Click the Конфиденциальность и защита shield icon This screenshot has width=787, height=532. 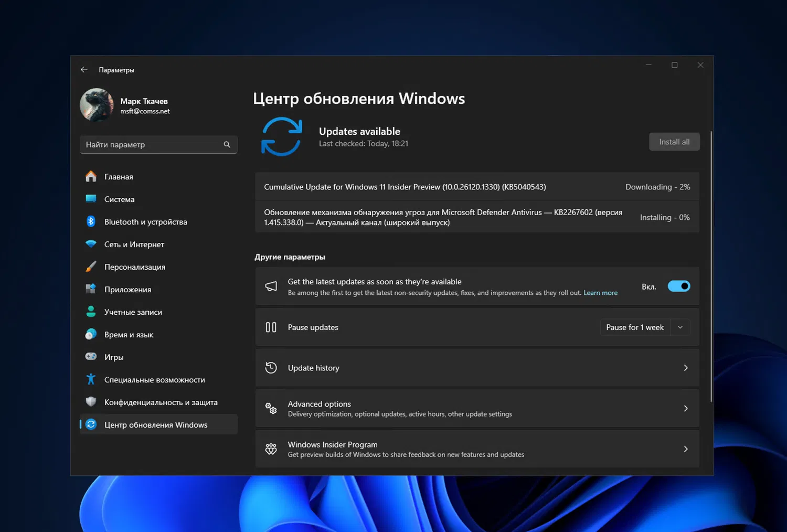(91, 402)
